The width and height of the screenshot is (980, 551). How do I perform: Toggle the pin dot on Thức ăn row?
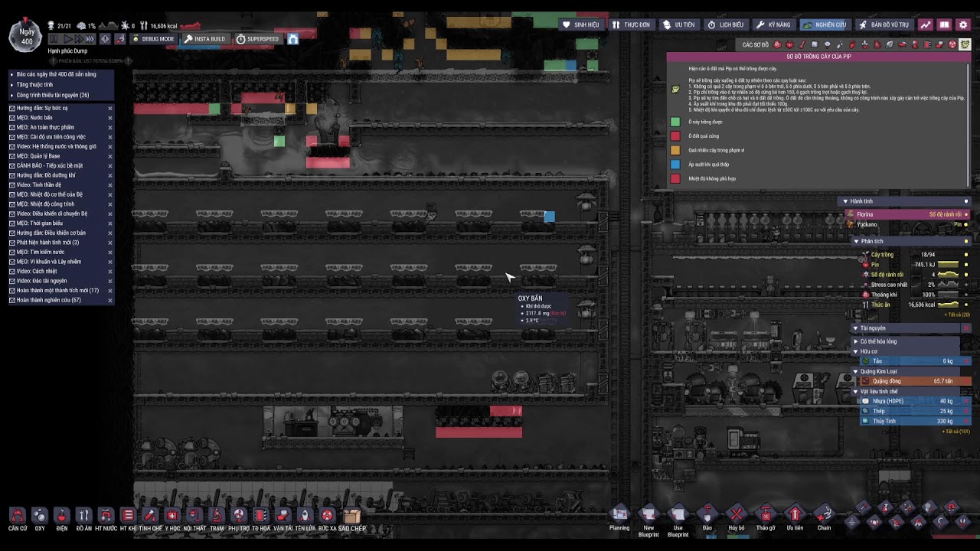click(x=965, y=305)
